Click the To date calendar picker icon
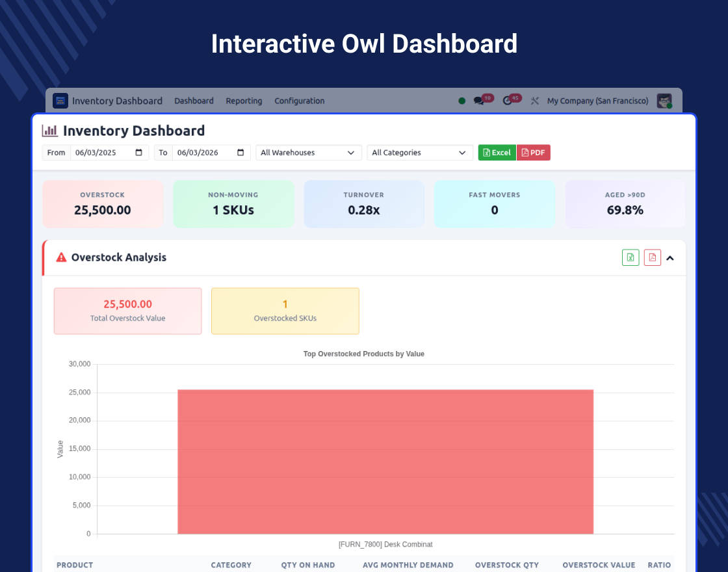 coord(240,152)
